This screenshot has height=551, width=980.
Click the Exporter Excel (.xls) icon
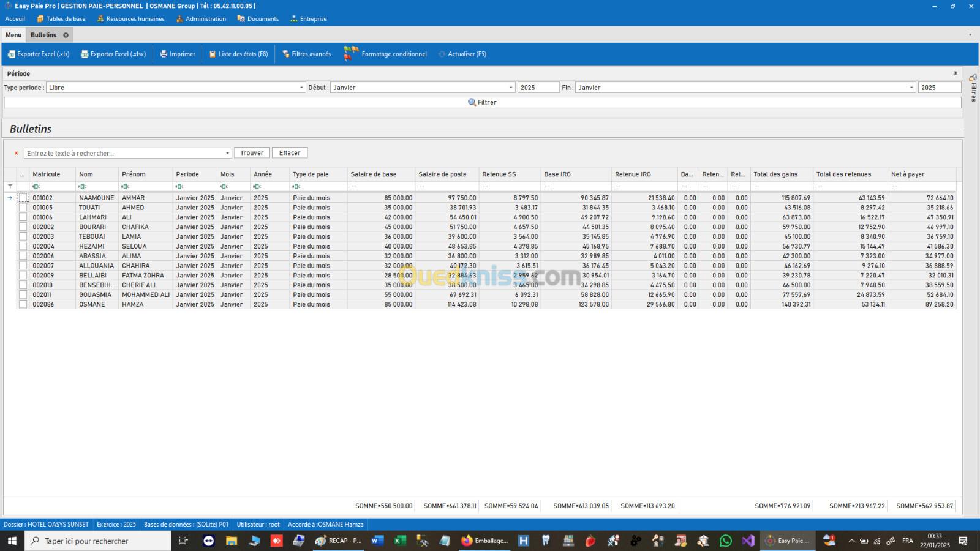11,54
